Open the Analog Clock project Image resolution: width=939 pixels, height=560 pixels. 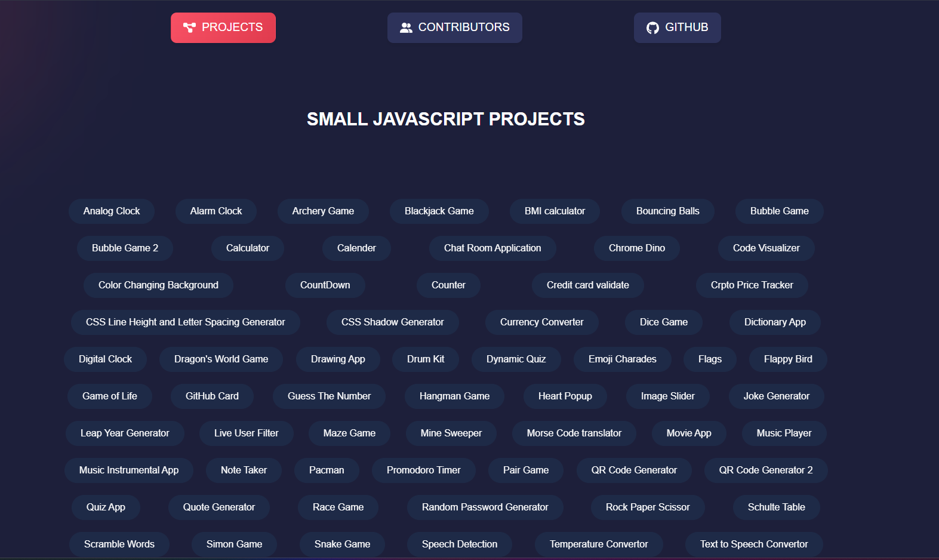point(112,211)
